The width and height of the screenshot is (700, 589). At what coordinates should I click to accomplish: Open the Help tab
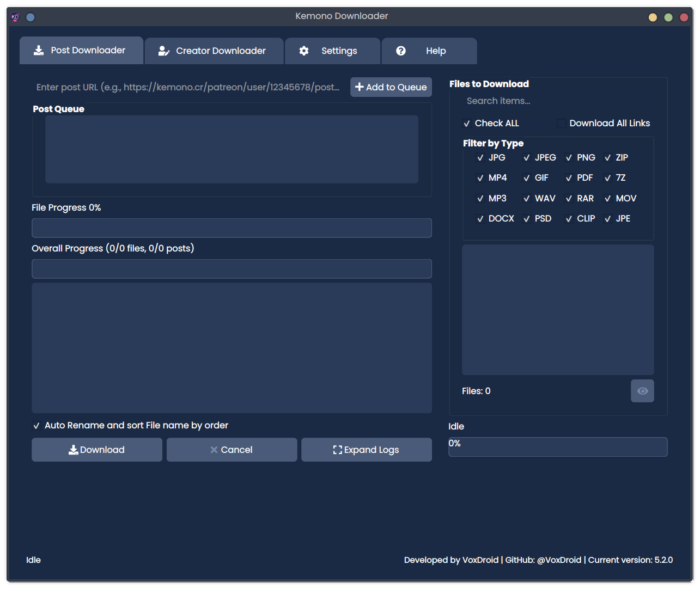pos(429,50)
